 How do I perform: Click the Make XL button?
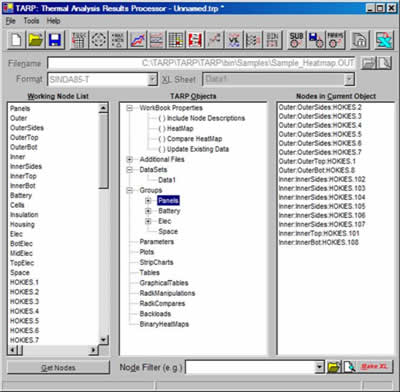[374, 367]
